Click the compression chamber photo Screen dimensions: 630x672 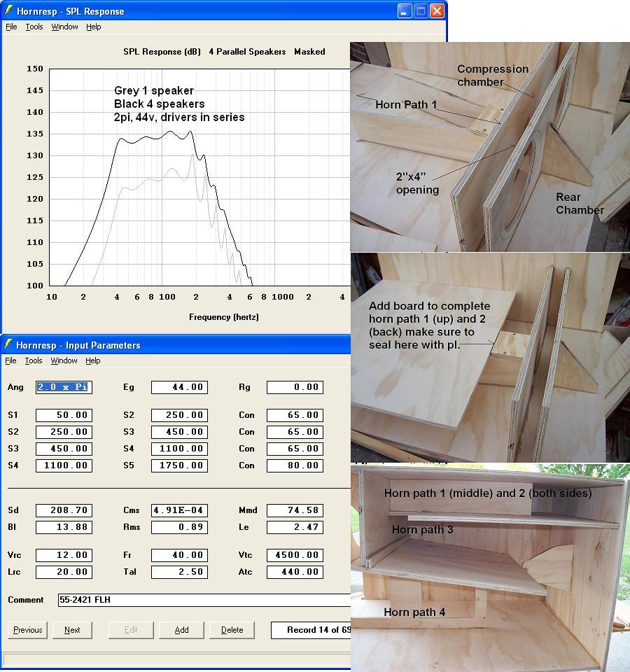(x=490, y=146)
